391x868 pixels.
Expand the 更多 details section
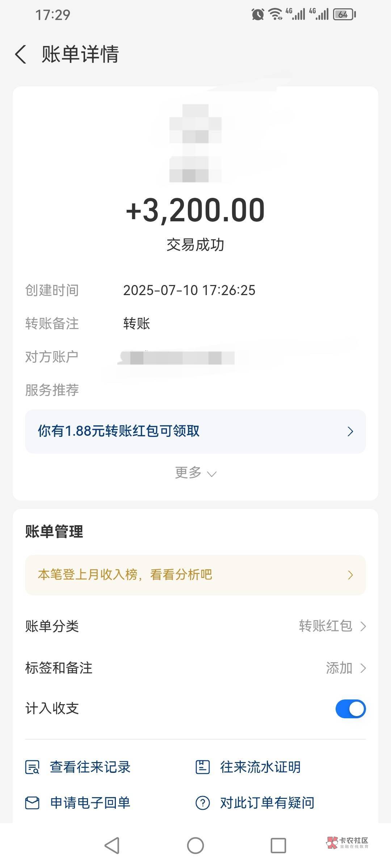point(195,473)
